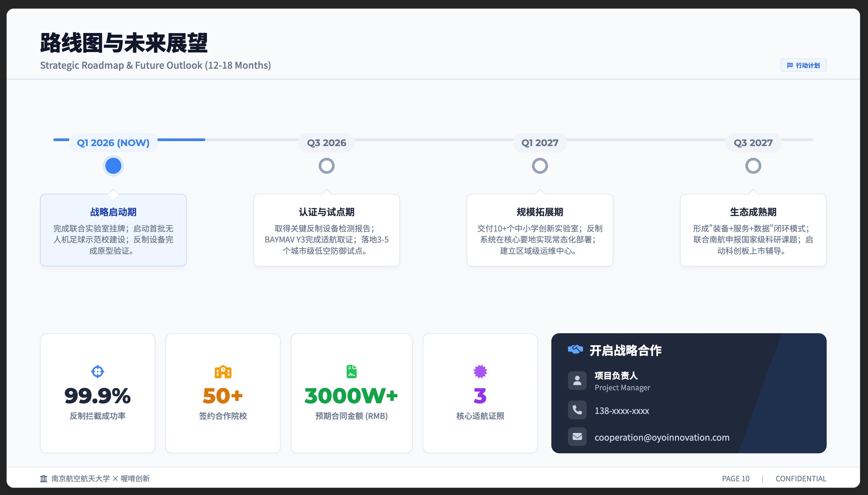Click the BAYMAV Y3 description paragraph
868x495 pixels.
pyautogui.click(x=326, y=240)
